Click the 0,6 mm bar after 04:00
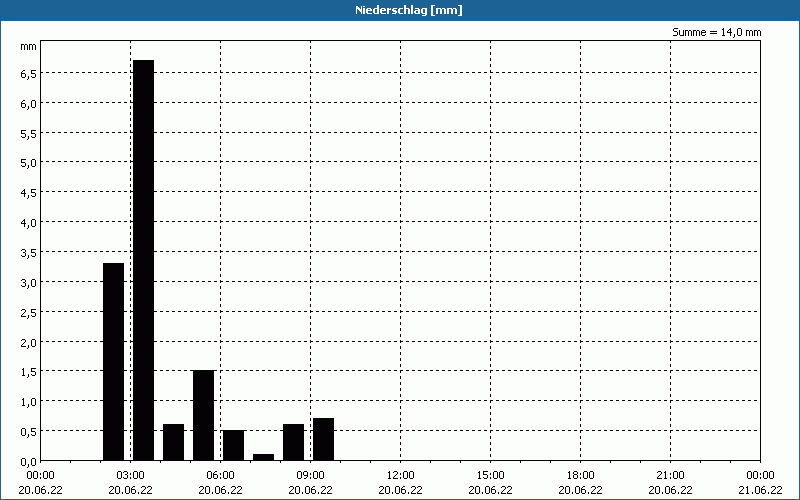The image size is (800, 500). 173,442
